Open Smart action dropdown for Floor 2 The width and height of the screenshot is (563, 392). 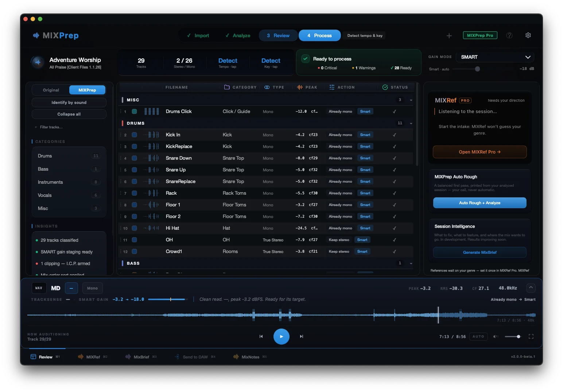tap(365, 217)
